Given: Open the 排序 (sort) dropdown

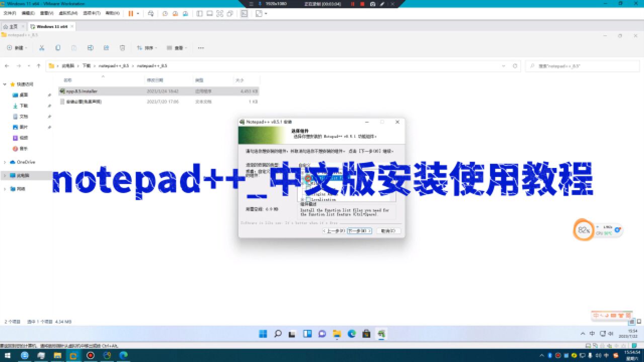Looking at the screenshot, I should [x=146, y=48].
